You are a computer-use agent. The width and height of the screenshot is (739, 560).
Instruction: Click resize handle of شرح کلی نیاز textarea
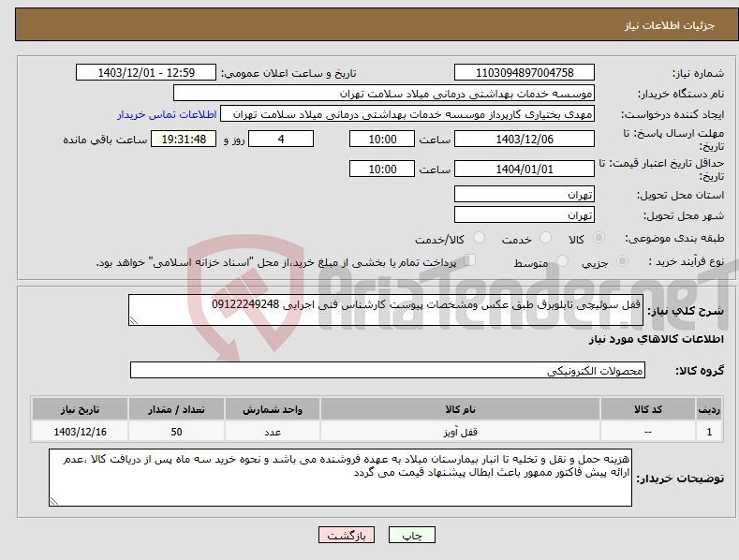coord(134,321)
